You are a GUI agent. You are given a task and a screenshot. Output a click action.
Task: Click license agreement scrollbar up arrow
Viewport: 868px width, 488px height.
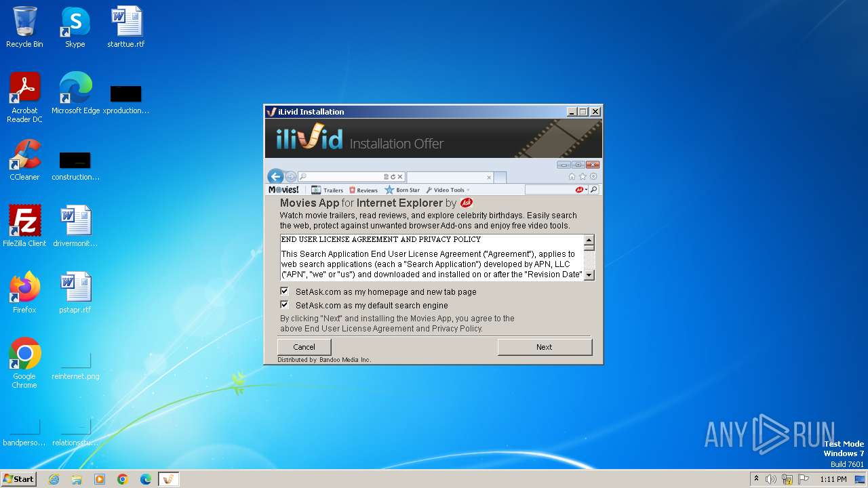pyautogui.click(x=589, y=240)
